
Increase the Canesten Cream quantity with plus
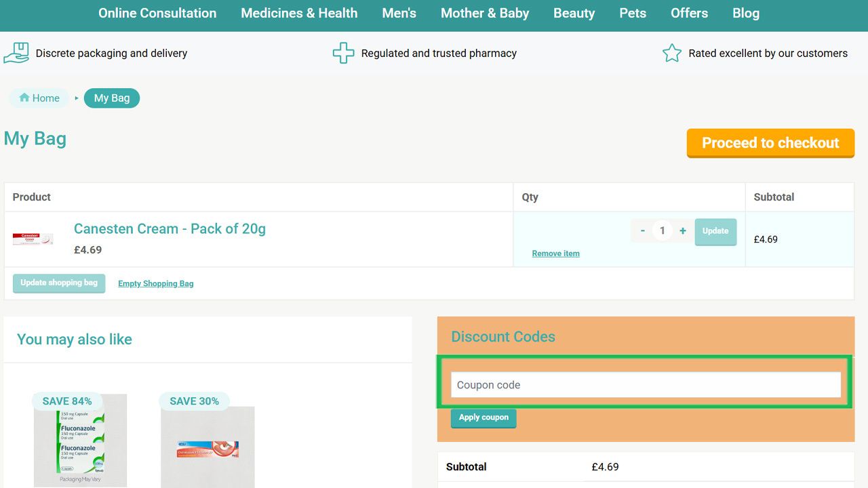pyautogui.click(x=682, y=230)
